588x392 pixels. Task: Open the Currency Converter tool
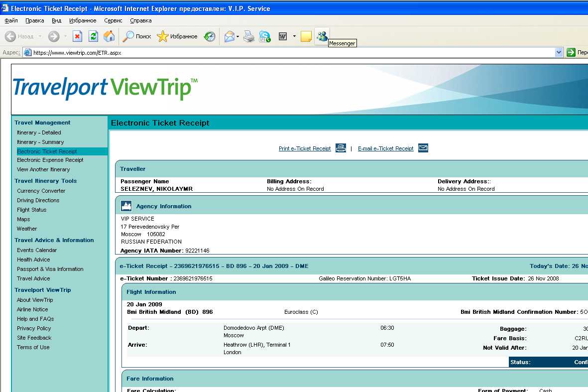41,191
